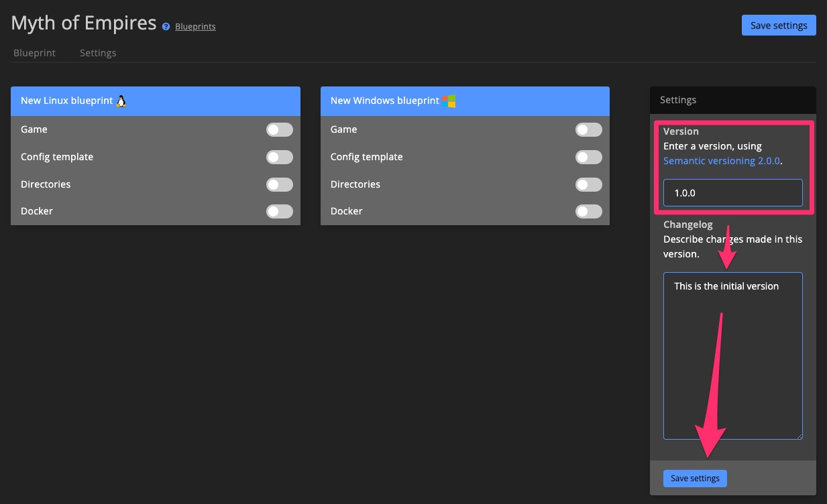The height and width of the screenshot is (504, 827).
Task: Enable Docker in the Windows blueprint
Action: point(589,211)
